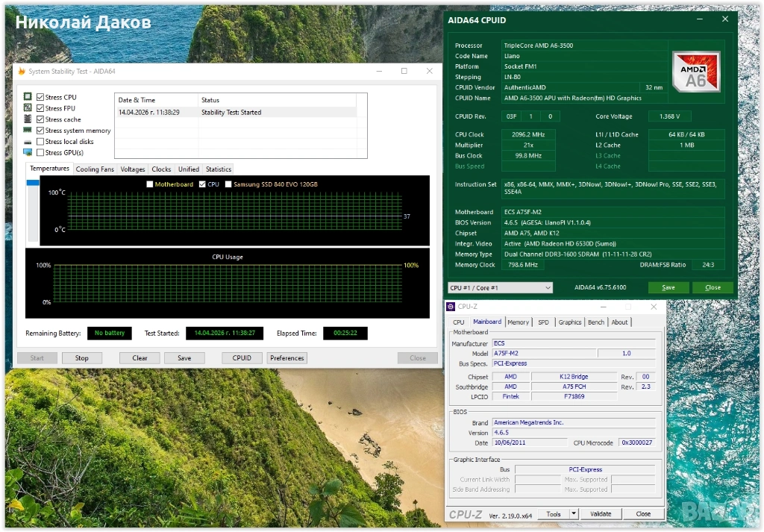Viewport: 764px width, 532px height.
Task: Toggle the Motherboard temperature checkbox
Action: (x=150, y=184)
